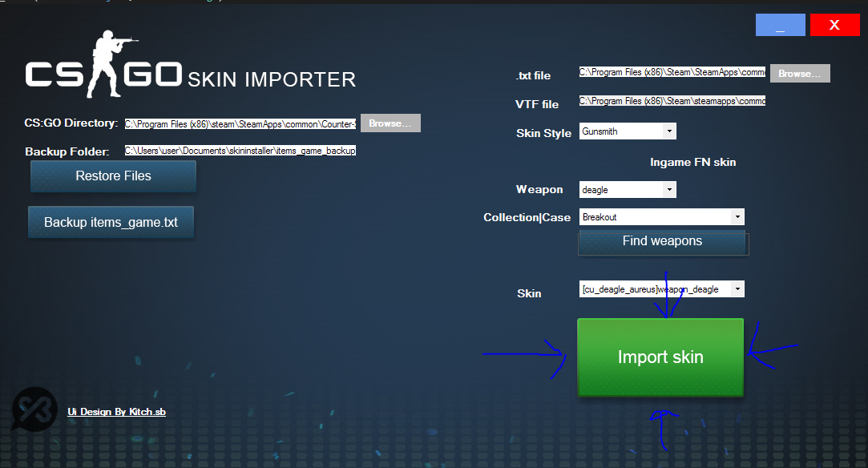Viewport: 868px width, 468px height.
Task: Minimize the skin importer window
Action: [780, 25]
